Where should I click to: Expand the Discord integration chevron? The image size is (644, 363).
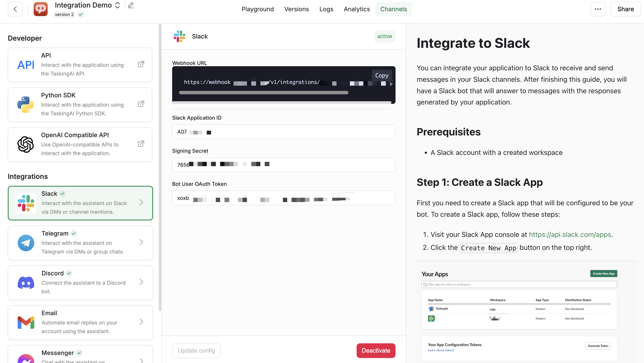(141, 282)
